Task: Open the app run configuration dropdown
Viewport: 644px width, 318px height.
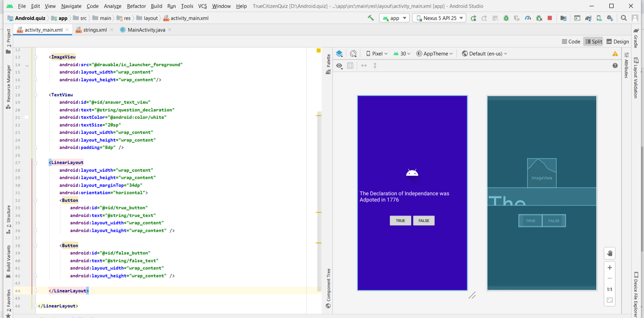Action: (394, 18)
